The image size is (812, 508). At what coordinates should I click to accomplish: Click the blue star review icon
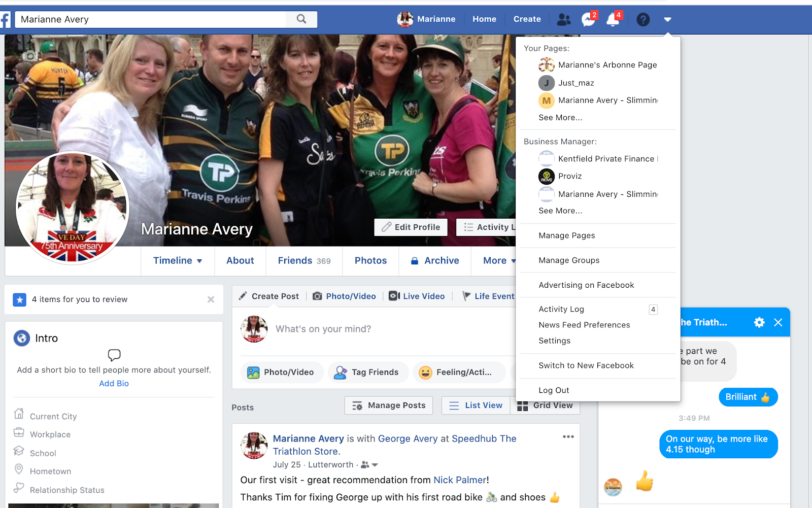click(x=20, y=300)
